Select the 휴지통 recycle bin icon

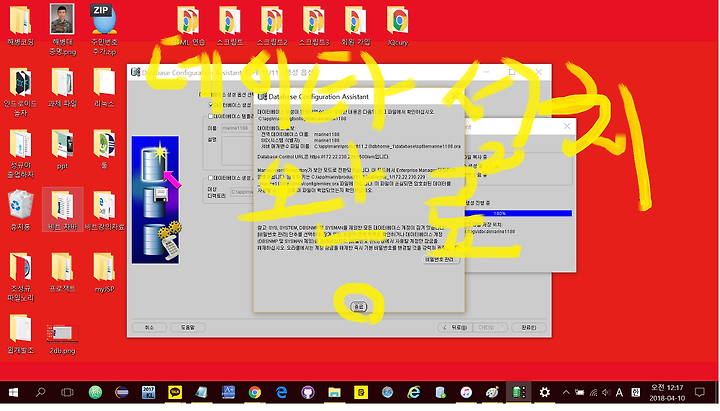pos(20,210)
